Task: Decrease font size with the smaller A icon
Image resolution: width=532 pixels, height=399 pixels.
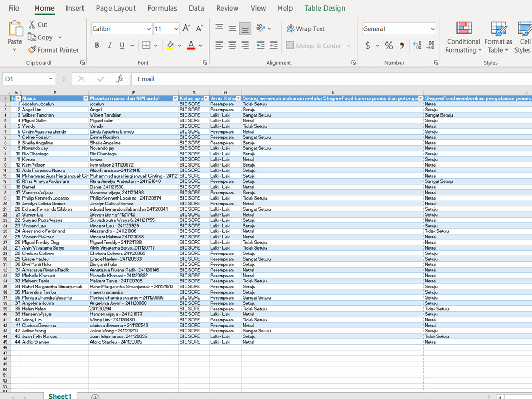Action: coord(199,29)
